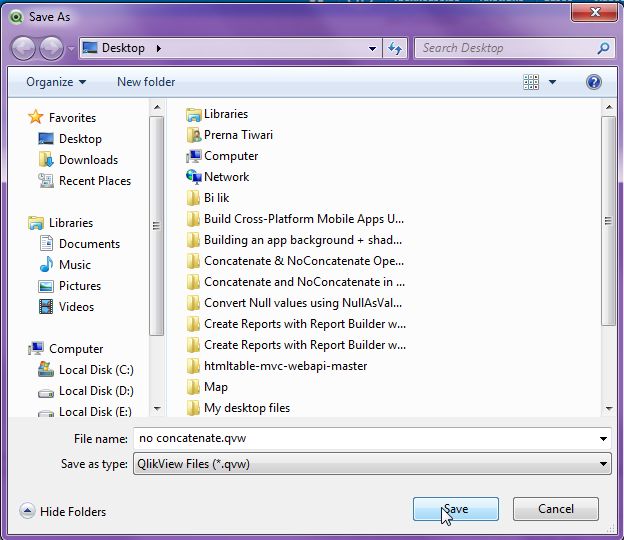Click the file list vertical scrollbar thumb
The height and width of the screenshot is (540, 624).
click(608, 221)
